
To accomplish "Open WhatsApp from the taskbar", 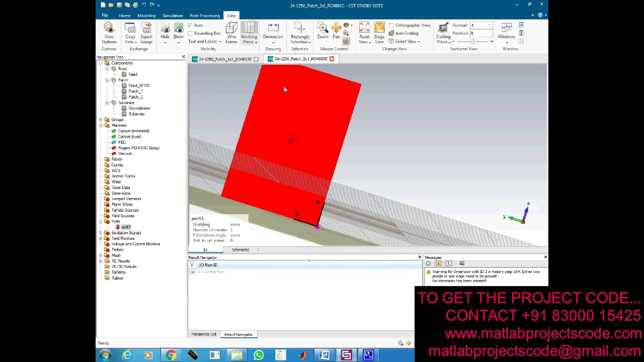I will [259, 355].
